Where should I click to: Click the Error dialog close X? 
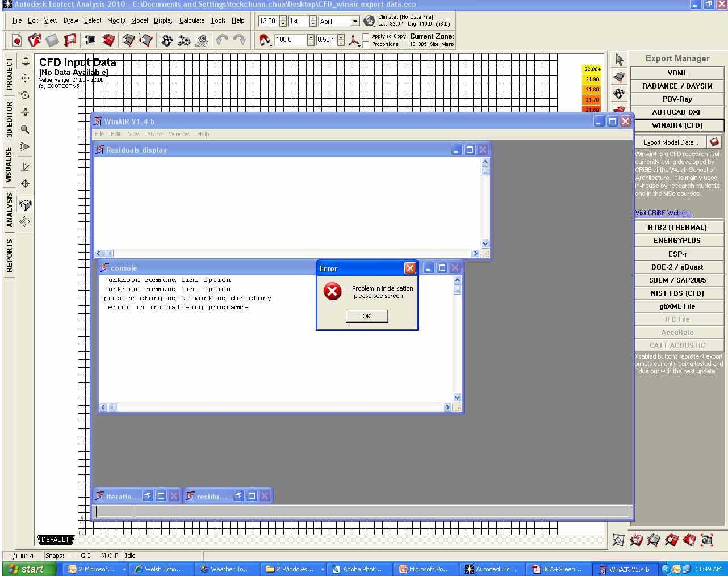[x=410, y=268]
